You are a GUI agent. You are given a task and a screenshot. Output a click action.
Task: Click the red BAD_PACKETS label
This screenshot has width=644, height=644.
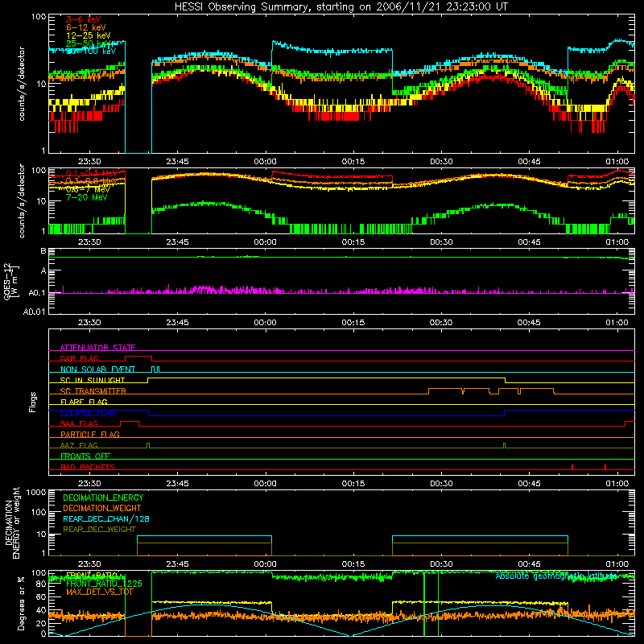[88, 467]
